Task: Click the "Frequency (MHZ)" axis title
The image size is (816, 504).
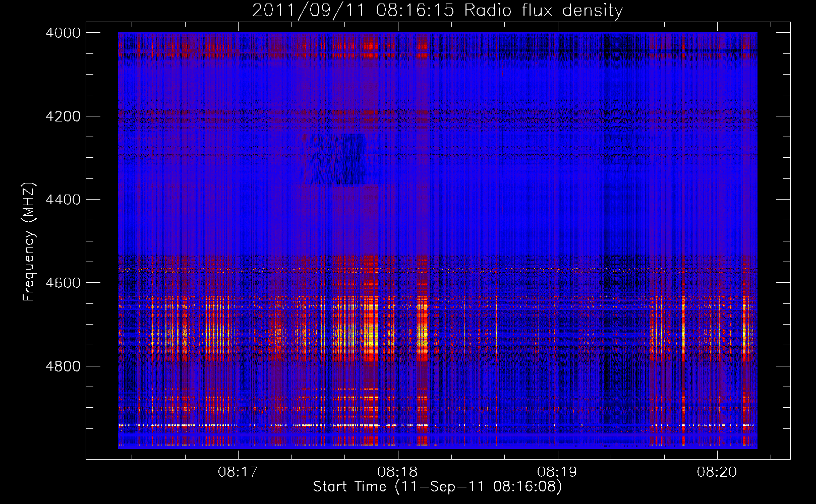Action: pyautogui.click(x=29, y=242)
